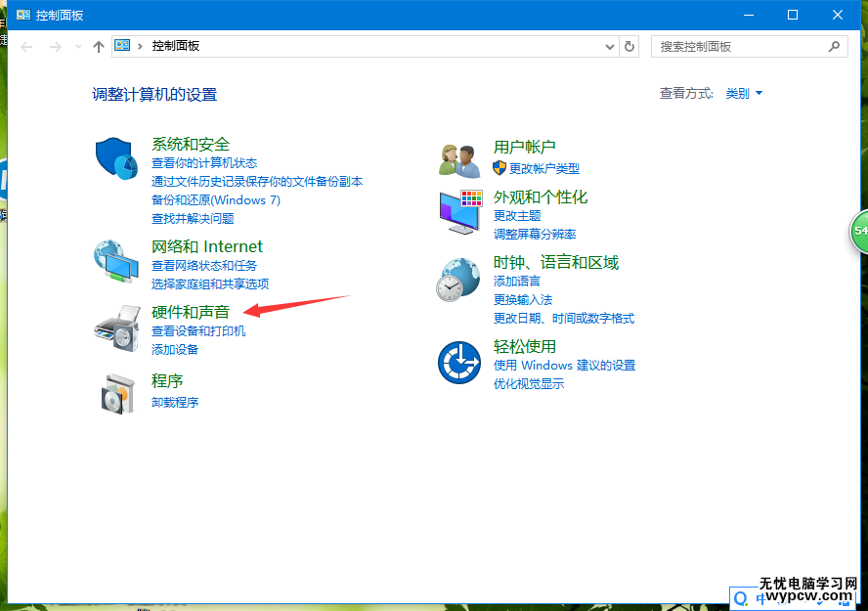Click the 优化视觉显示 link
This screenshot has height=611, width=868.
[x=529, y=384]
